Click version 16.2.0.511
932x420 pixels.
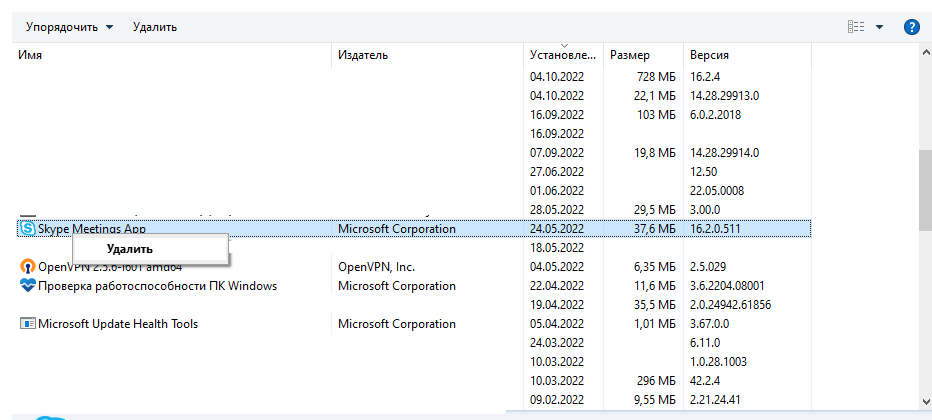(716, 229)
